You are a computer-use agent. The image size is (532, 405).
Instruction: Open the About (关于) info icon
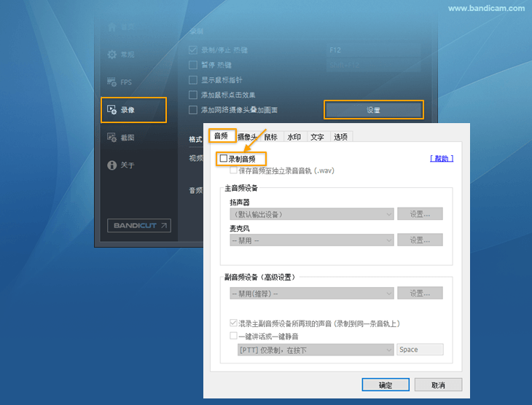point(112,165)
